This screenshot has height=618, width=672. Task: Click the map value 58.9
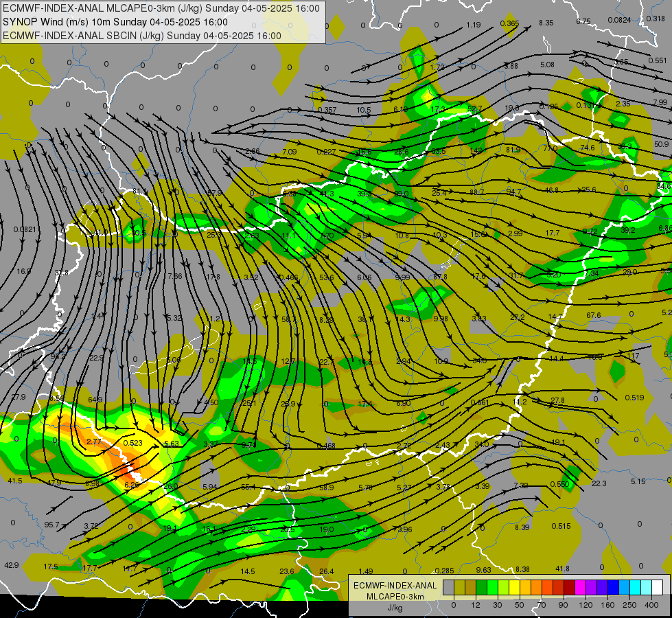pyautogui.click(x=326, y=488)
